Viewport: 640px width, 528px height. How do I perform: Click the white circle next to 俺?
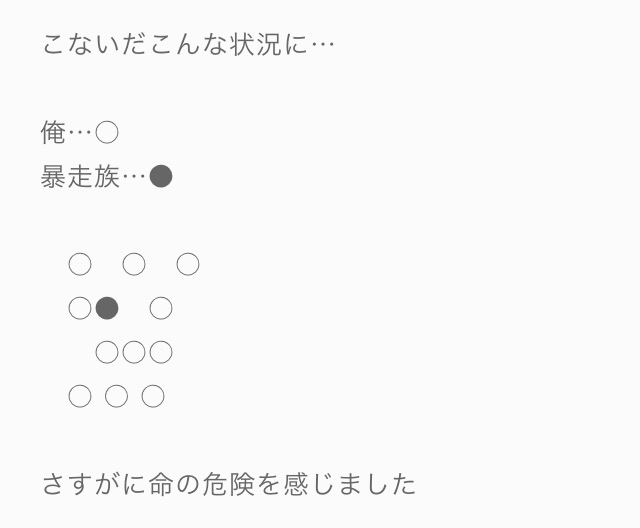tap(107, 132)
